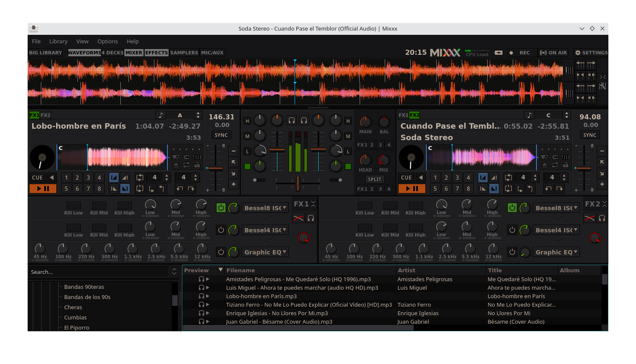636x364 pixels.
Task: Toggle FX2 power button for Graphic EQ
Action: tap(512, 252)
